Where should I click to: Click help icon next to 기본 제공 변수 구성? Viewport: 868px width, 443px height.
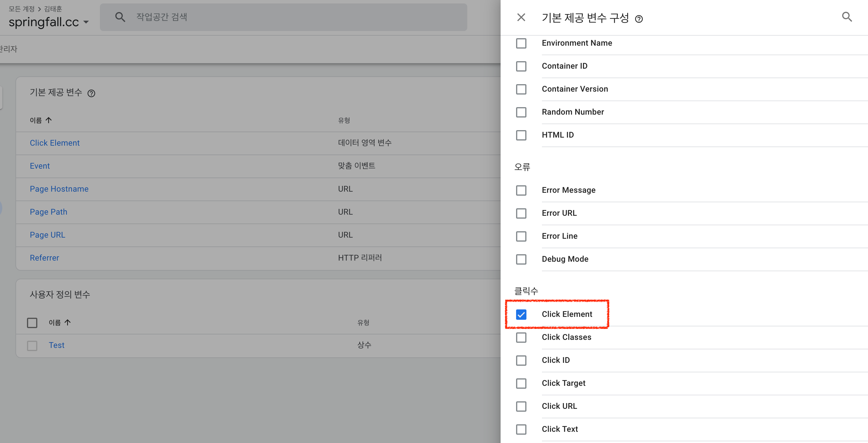(x=639, y=19)
